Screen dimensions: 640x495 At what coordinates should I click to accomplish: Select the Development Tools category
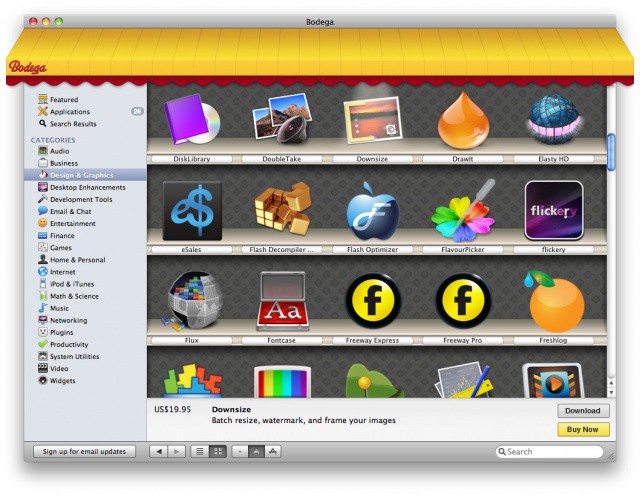(x=82, y=199)
